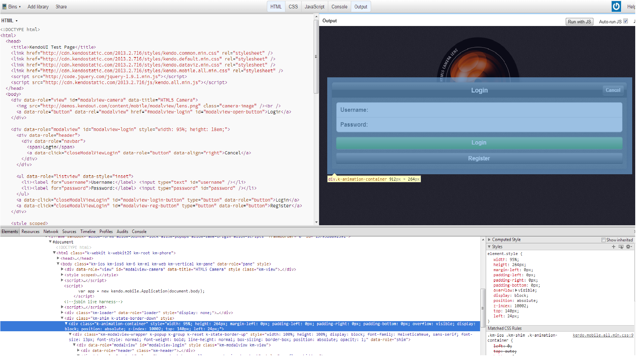Screen dimensions: 644x363
Task: Expand the Computed Style section
Action: 489,240
